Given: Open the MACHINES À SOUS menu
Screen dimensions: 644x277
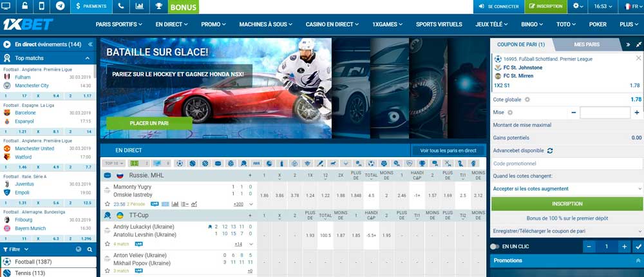Looking at the screenshot, I should point(266,24).
